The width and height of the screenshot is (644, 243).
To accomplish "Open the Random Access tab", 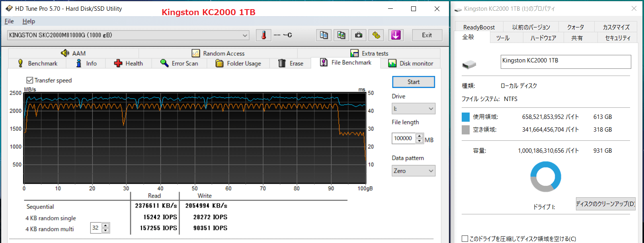I will pyautogui.click(x=218, y=53).
